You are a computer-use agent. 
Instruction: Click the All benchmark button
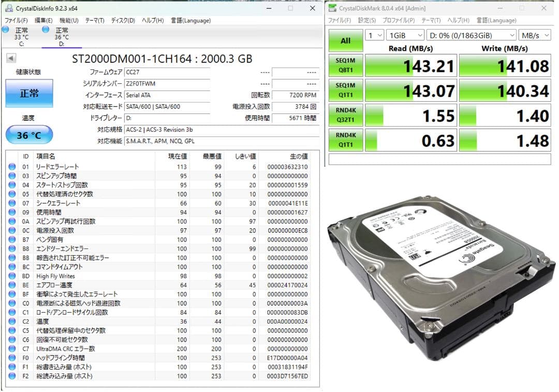[345, 40]
